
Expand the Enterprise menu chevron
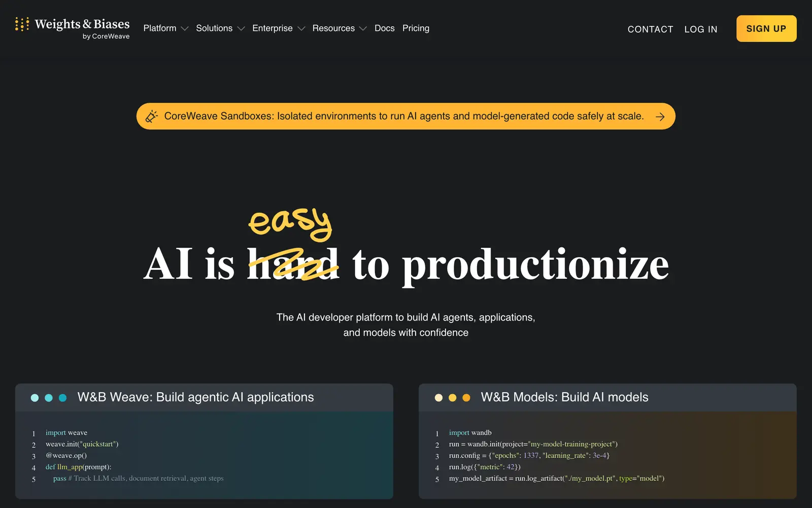coord(301,28)
